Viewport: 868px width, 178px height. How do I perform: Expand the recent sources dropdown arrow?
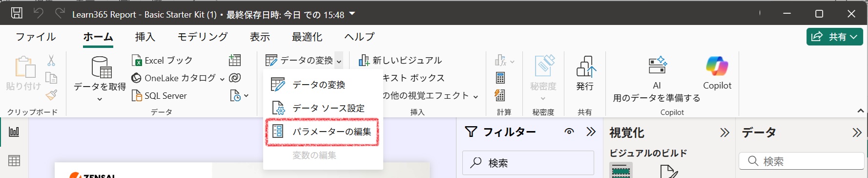247,96
